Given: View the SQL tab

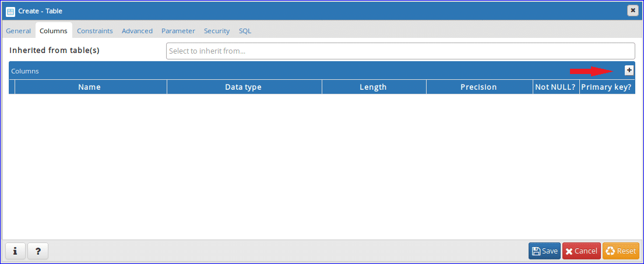Looking at the screenshot, I should pyautogui.click(x=245, y=31).
